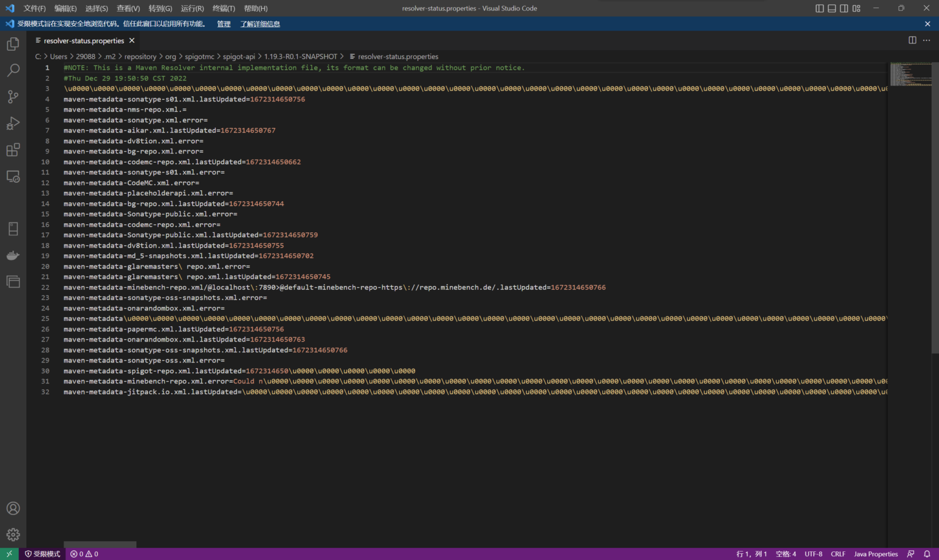The width and height of the screenshot is (939, 560).
Task: Open the 查看(V) menu
Action: 127,8
